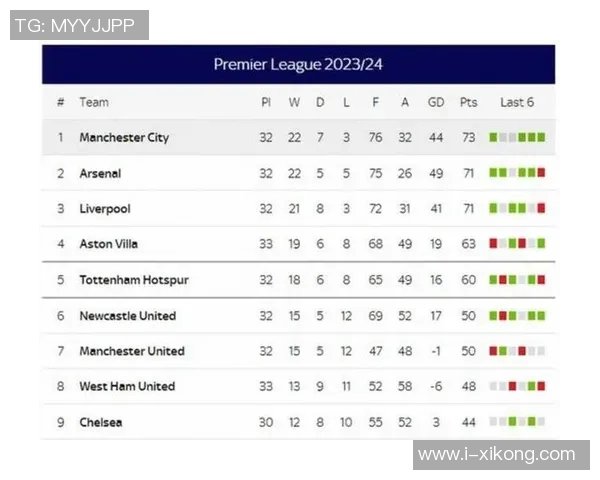Click the Chelsea team name

101,422
